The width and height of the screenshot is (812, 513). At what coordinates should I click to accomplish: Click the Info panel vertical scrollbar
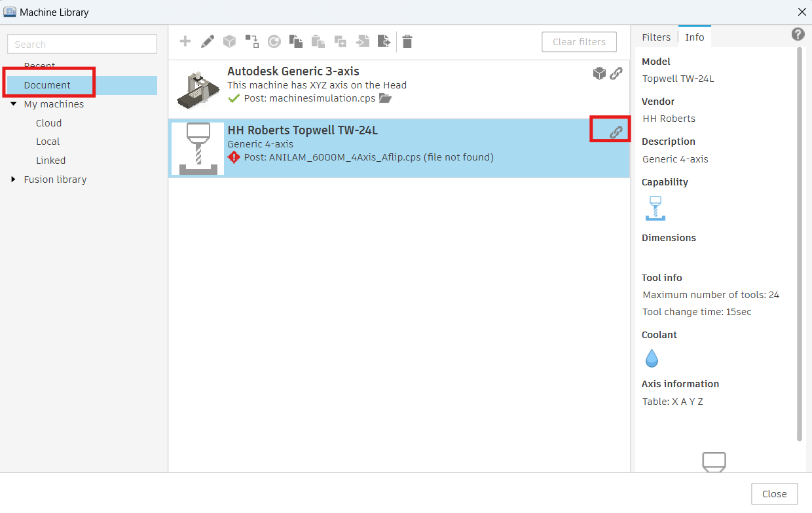tap(799, 244)
